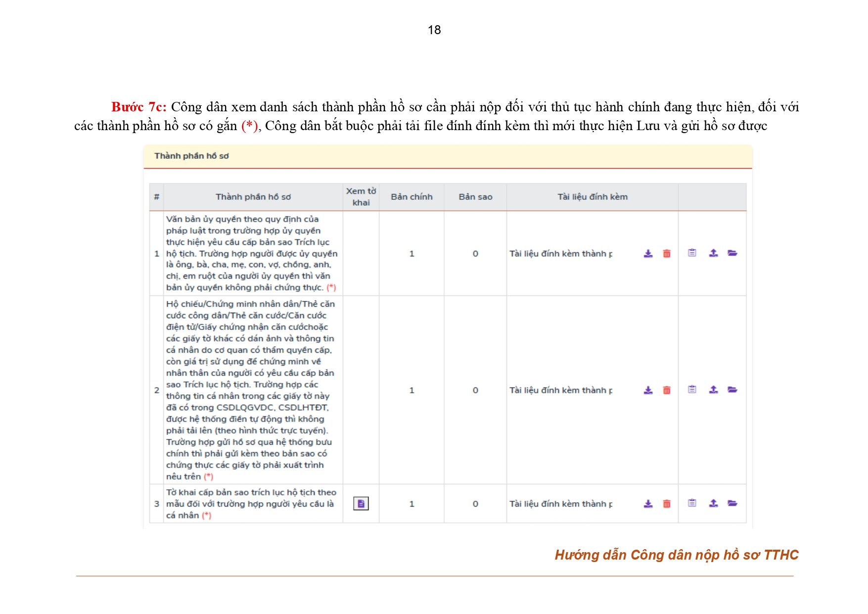
Task: Browse using the folder icon in row 3
Action: pyautogui.click(x=732, y=503)
